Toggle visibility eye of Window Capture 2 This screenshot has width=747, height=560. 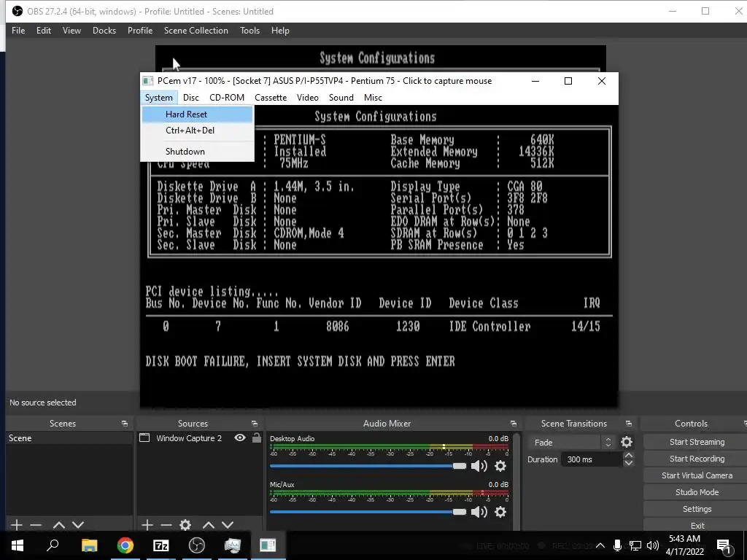[240, 437]
